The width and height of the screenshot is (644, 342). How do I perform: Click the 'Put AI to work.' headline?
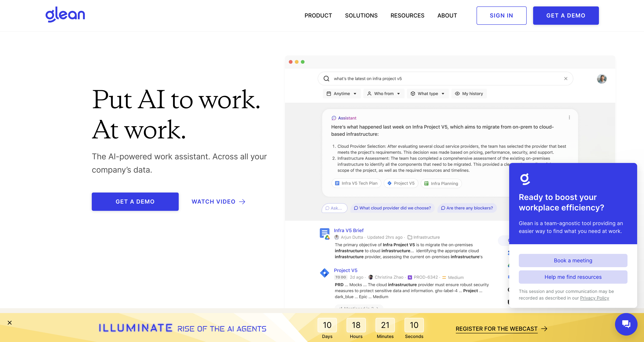click(176, 100)
